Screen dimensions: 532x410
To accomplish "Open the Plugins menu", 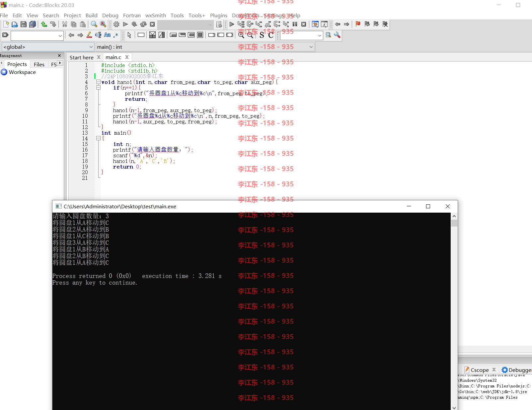I will [x=219, y=15].
